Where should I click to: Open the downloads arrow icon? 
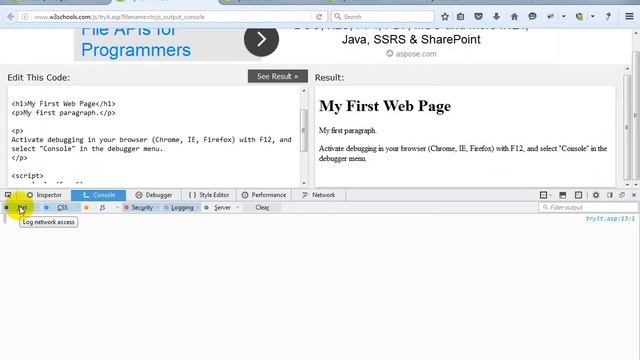[x=496, y=17]
